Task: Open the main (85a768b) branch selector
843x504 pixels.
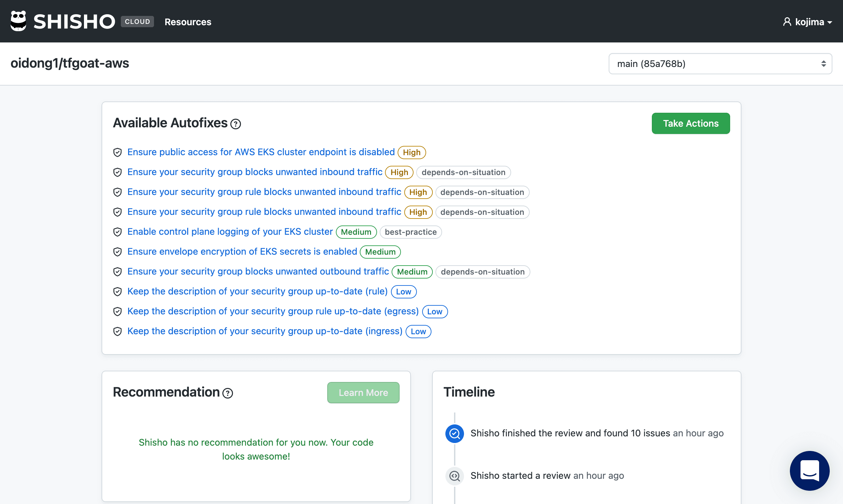Action: coord(720,64)
